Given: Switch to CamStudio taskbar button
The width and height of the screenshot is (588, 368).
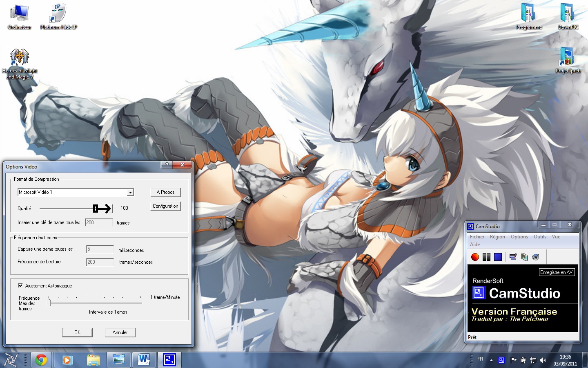Looking at the screenshot, I should tap(169, 360).
